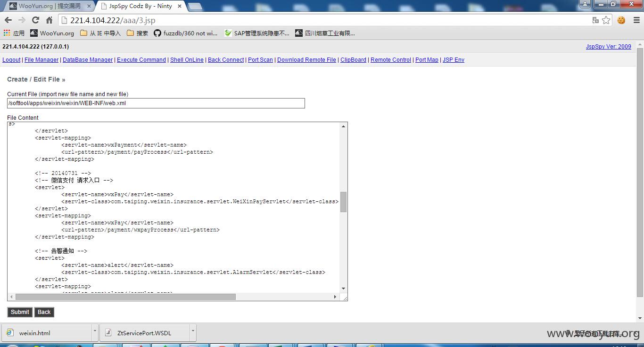Click the Submit button

20,312
